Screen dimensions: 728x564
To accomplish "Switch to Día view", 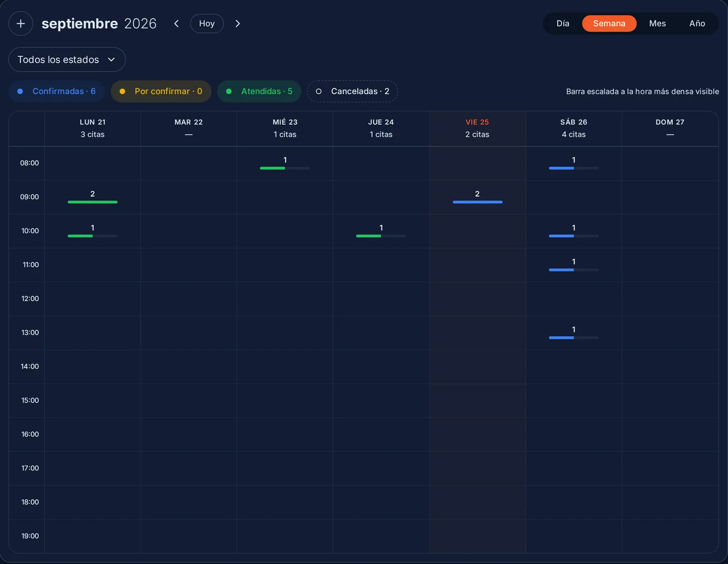I will 563,23.
